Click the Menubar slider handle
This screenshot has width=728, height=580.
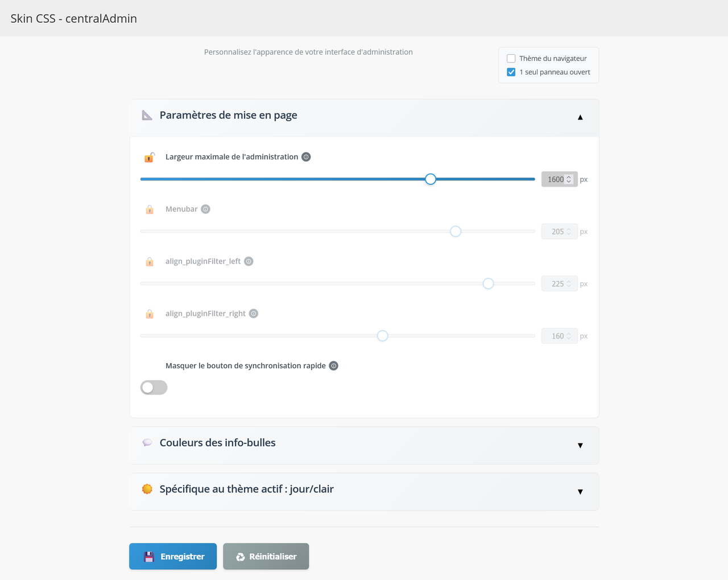tap(456, 232)
